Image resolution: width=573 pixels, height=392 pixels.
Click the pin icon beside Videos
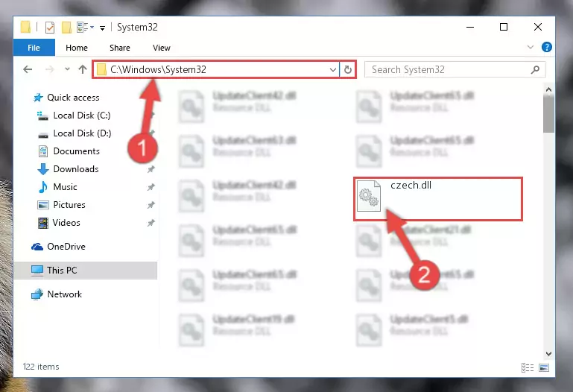[151, 223]
